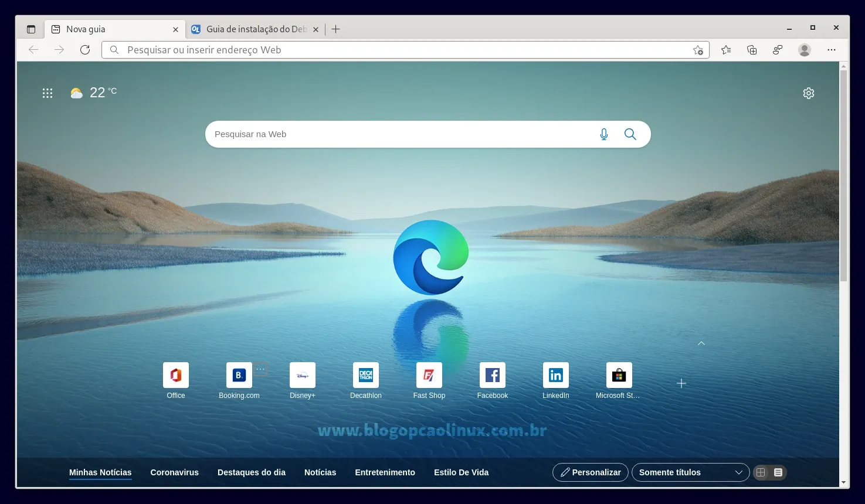Viewport: 865px width, 504px height.
Task: Switch news feed to list view
Action: tap(778, 472)
